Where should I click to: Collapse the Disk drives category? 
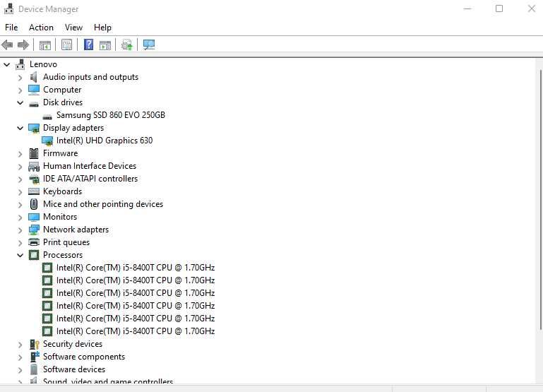point(20,103)
